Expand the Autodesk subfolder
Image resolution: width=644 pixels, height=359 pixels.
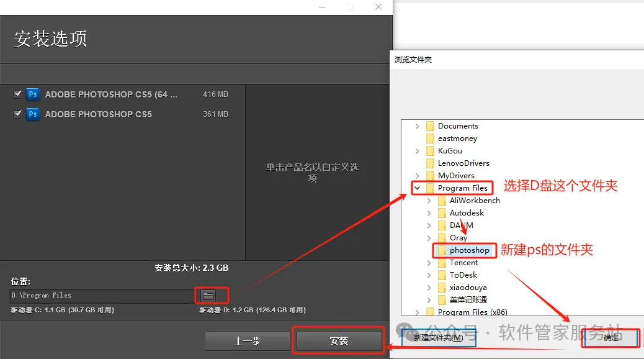(429, 213)
